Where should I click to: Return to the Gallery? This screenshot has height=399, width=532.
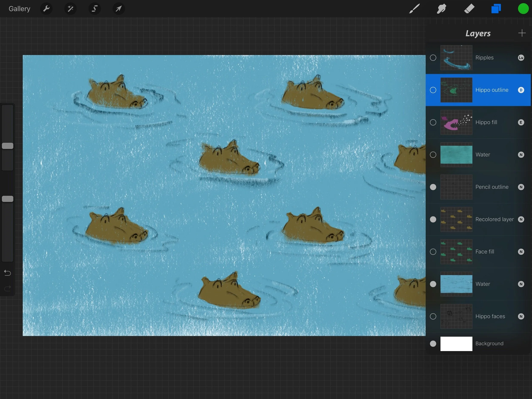pyautogui.click(x=20, y=9)
